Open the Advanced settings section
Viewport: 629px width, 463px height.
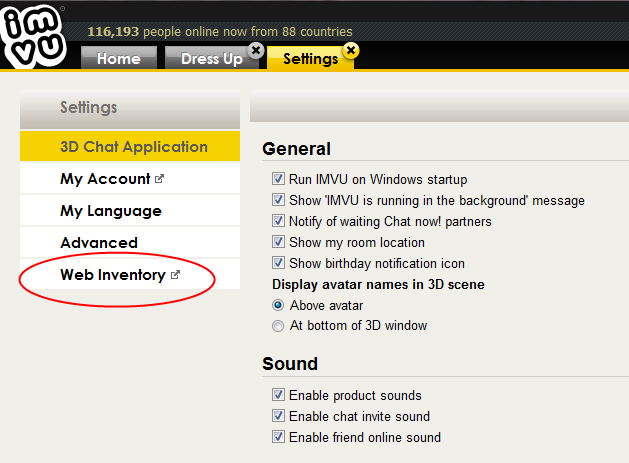pyautogui.click(x=130, y=243)
